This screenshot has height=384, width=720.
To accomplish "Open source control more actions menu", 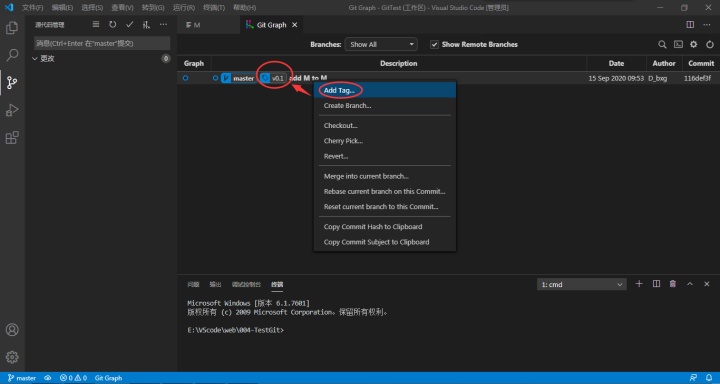I will click(163, 25).
